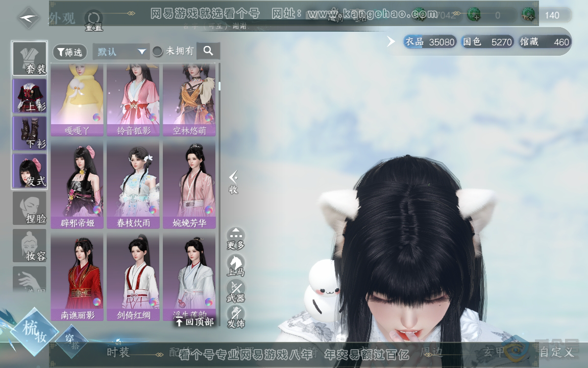Image resolution: width=588 pixels, height=368 pixels.
Task: Collapse the panel with 收 arrow
Action: point(233,182)
